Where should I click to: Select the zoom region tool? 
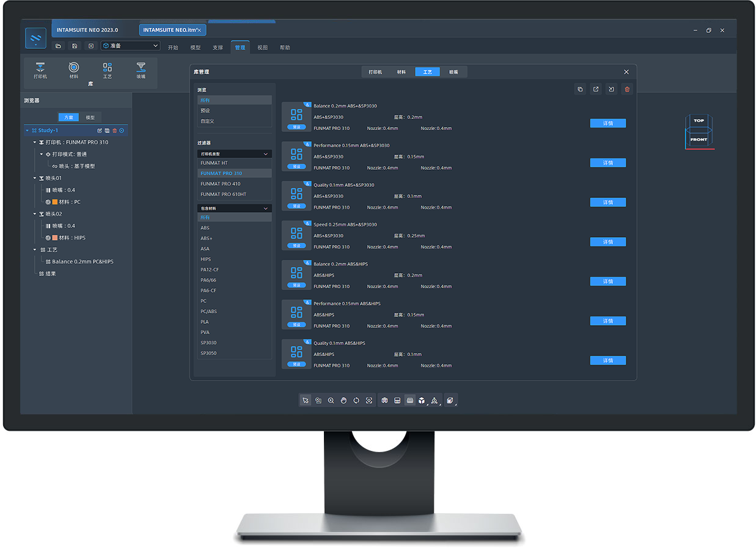tap(318, 401)
